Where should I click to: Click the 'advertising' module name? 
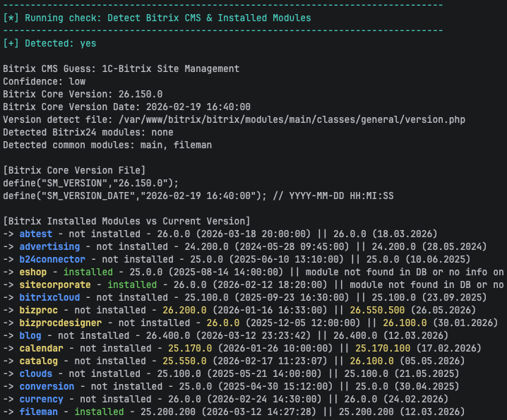click(x=49, y=246)
